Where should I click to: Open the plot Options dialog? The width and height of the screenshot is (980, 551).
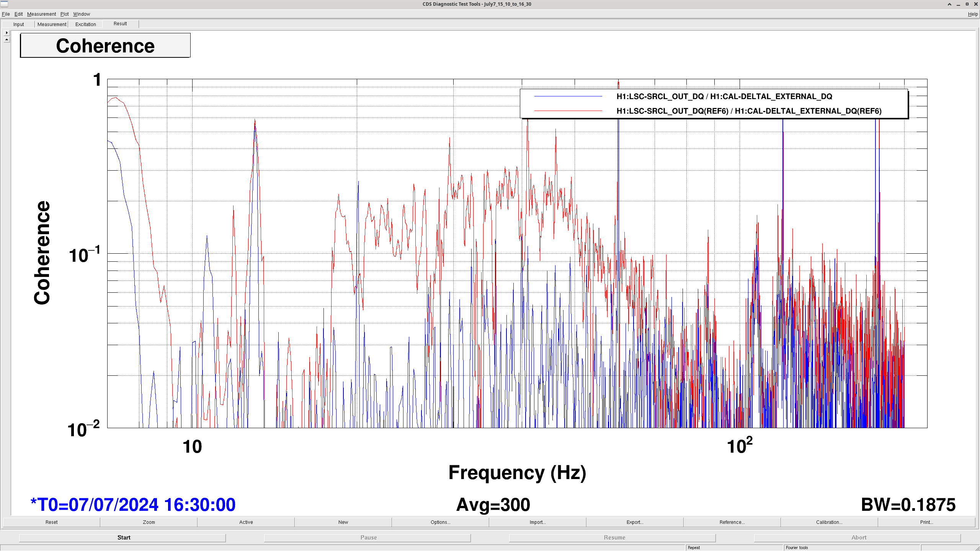click(441, 522)
